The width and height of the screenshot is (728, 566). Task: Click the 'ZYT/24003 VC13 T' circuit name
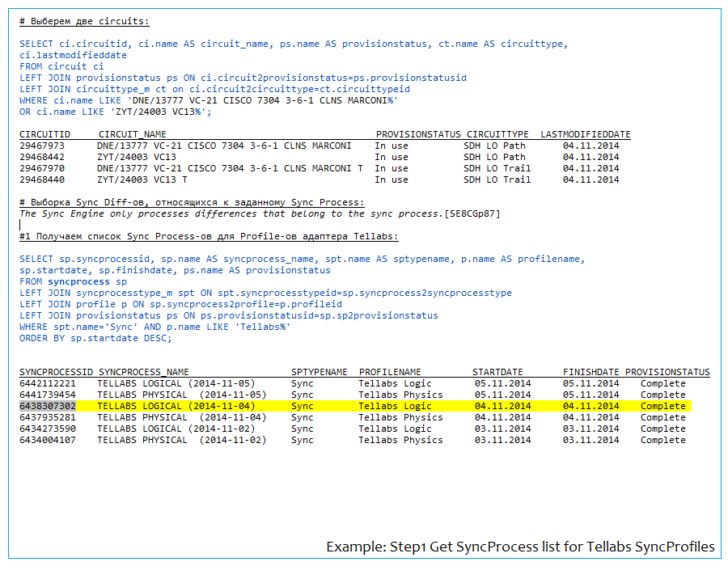tap(142, 180)
